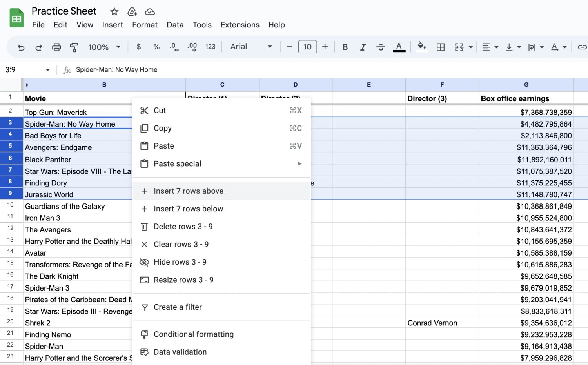Select the Paint format roller icon

74,47
